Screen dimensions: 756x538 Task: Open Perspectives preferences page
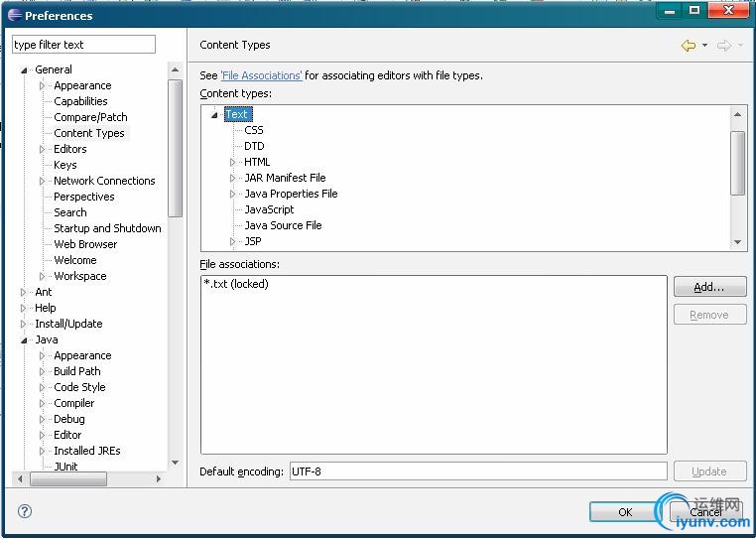pos(84,197)
